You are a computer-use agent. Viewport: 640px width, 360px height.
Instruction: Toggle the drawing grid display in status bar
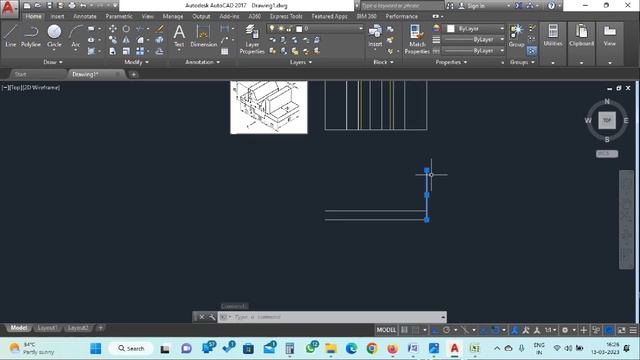[404, 330]
